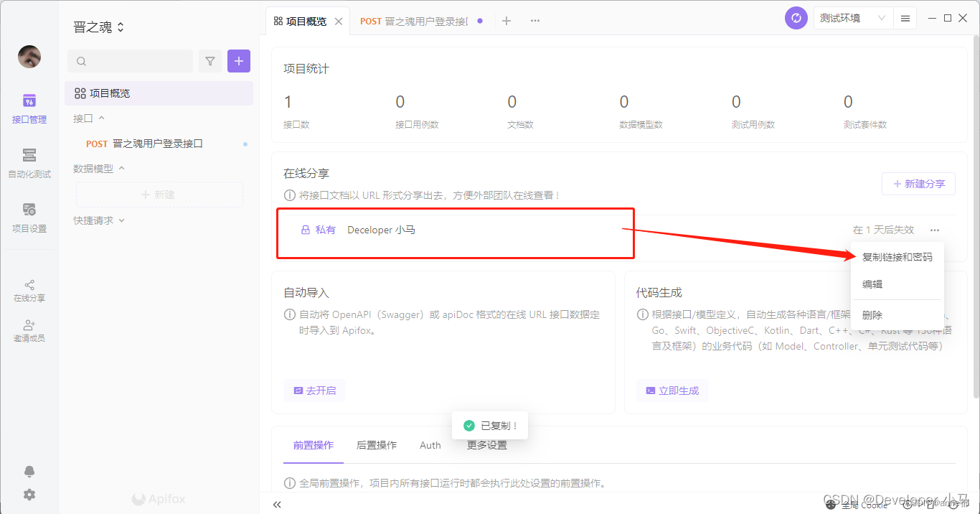Click the 接口数 statistic value 1
The image size is (980, 514).
pos(288,101)
